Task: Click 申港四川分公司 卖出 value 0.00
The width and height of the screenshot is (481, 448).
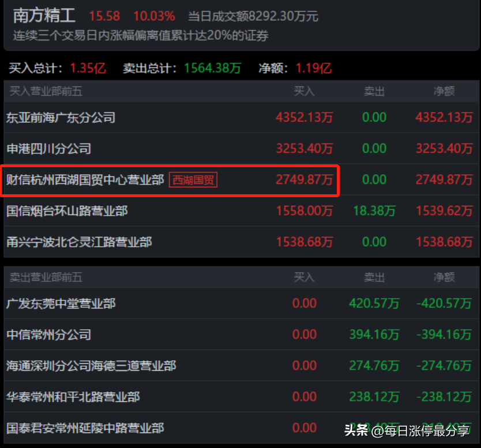Action: pyautogui.click(x=374, y=149)
